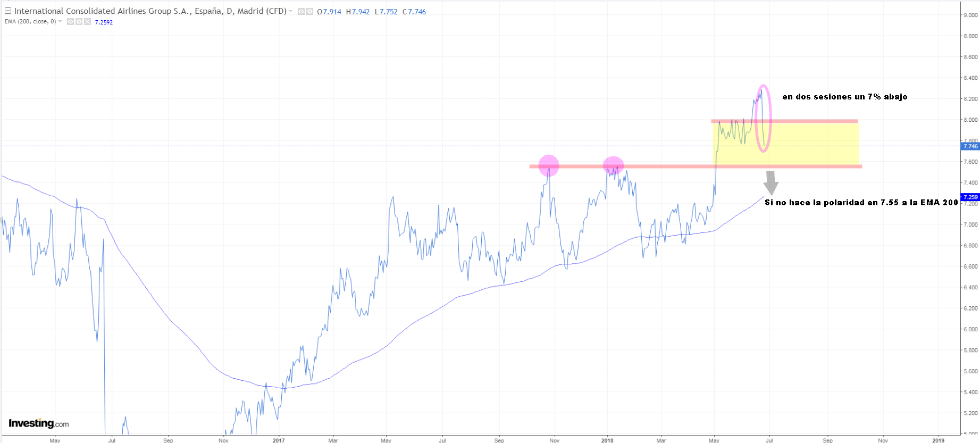Hide EMA 200 indicator using eye icon
The width and height of the screenshot is (980, 443).
tap(70, 22)
